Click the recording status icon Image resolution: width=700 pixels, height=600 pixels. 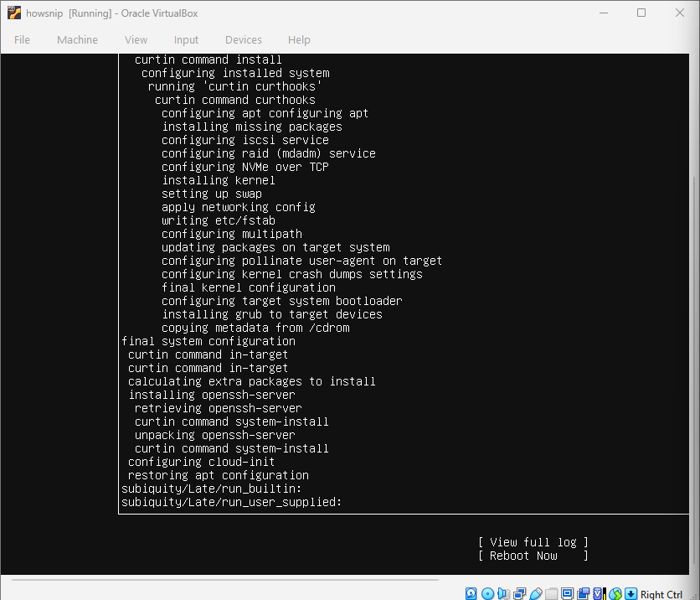pos(584,594)
